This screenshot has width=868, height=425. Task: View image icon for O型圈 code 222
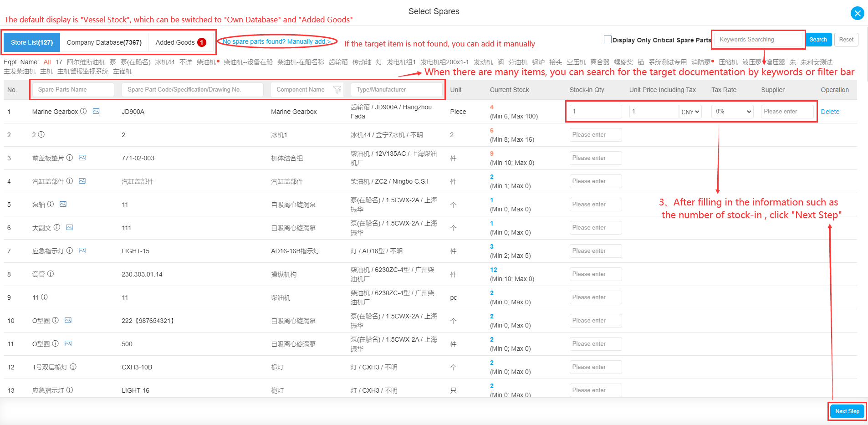tap(68, 320)
